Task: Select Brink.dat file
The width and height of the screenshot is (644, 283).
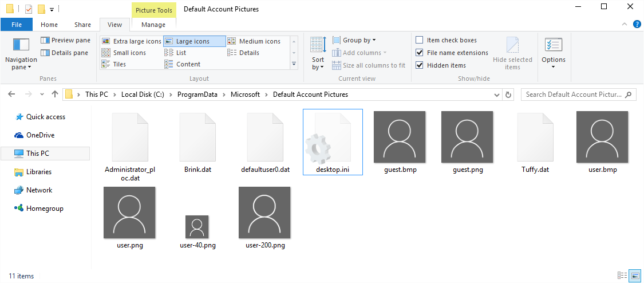Action: click(197, 143)
